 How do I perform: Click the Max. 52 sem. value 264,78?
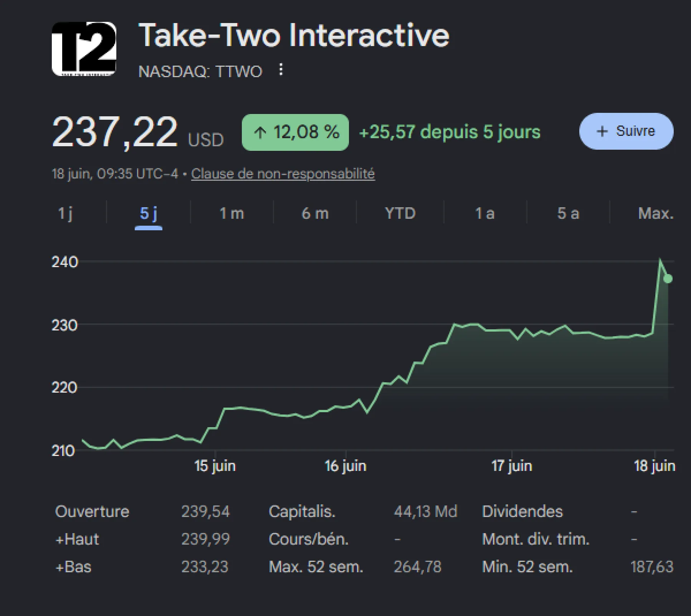click(418, 567)
